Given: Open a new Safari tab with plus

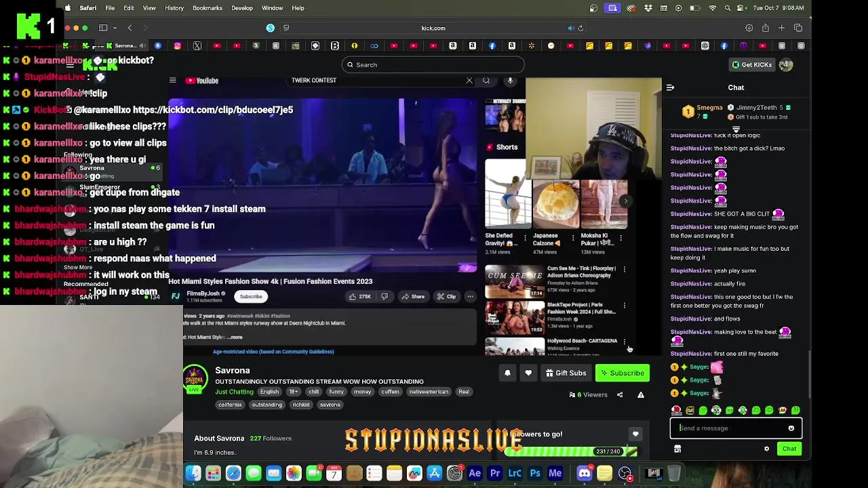Looking at the screenshot, I should tap(782, 28).
